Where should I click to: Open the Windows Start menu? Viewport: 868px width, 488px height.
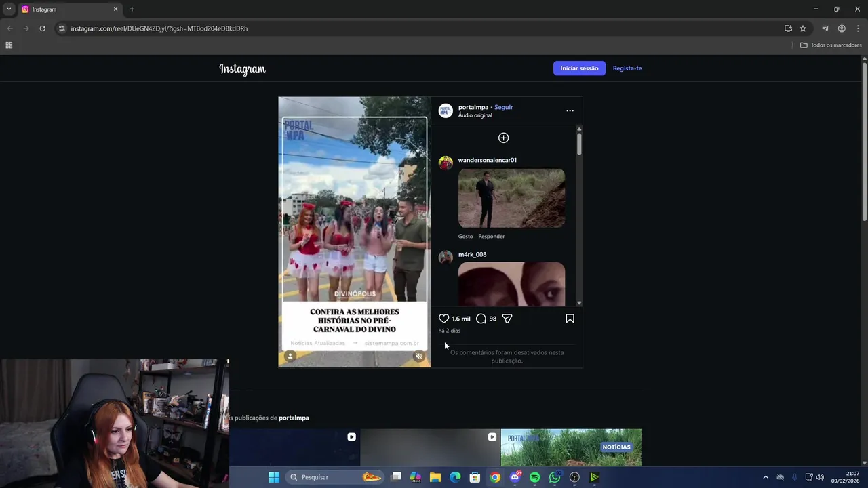point(274,477)
